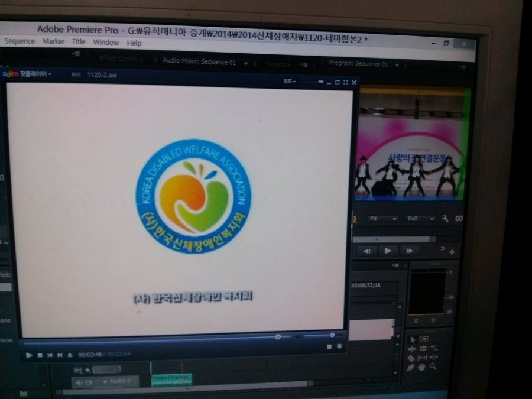Solo the right audio meter channel

point(433,320)
